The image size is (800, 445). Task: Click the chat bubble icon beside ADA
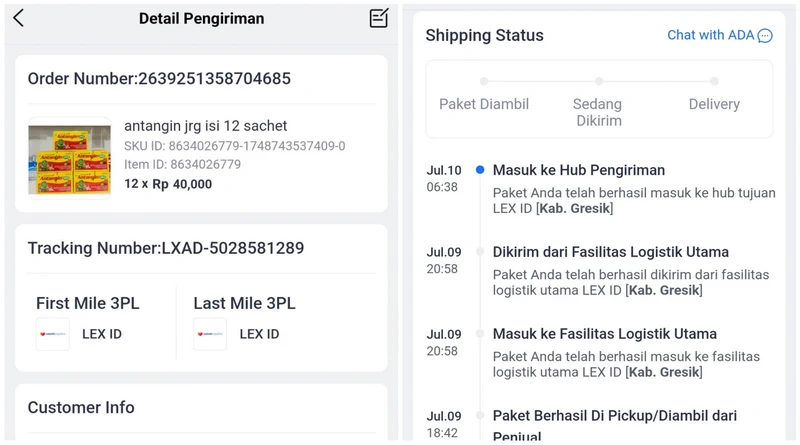pos(765,36)
